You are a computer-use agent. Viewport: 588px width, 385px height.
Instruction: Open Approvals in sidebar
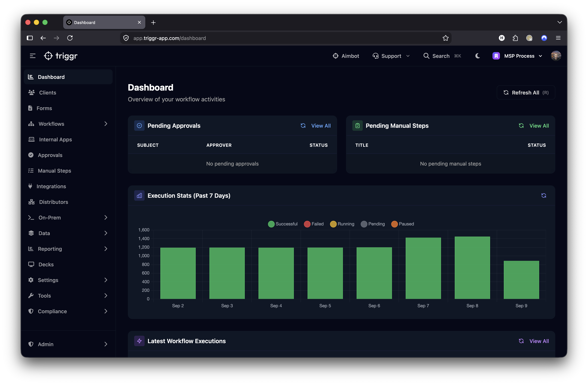[68, 155]
